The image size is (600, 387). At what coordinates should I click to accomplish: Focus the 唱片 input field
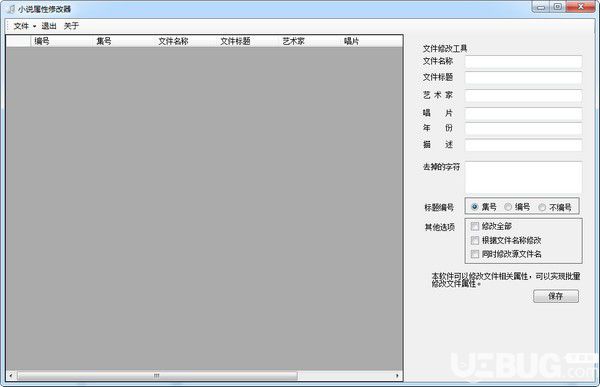[x=523, y=114]
